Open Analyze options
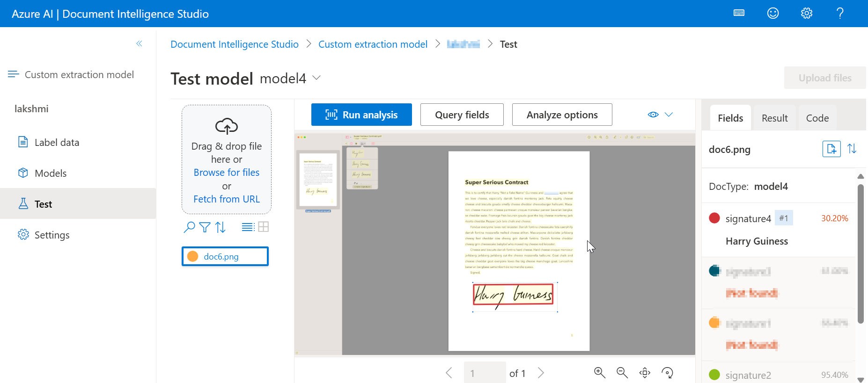The height and width of the screenshot is (383, 868). click(x=562, y=115)
